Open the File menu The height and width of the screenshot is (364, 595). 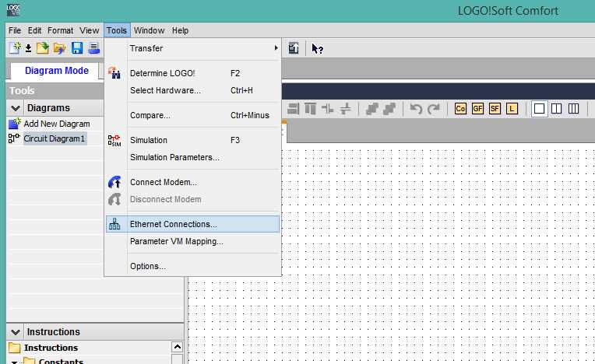tap(15, 30)
